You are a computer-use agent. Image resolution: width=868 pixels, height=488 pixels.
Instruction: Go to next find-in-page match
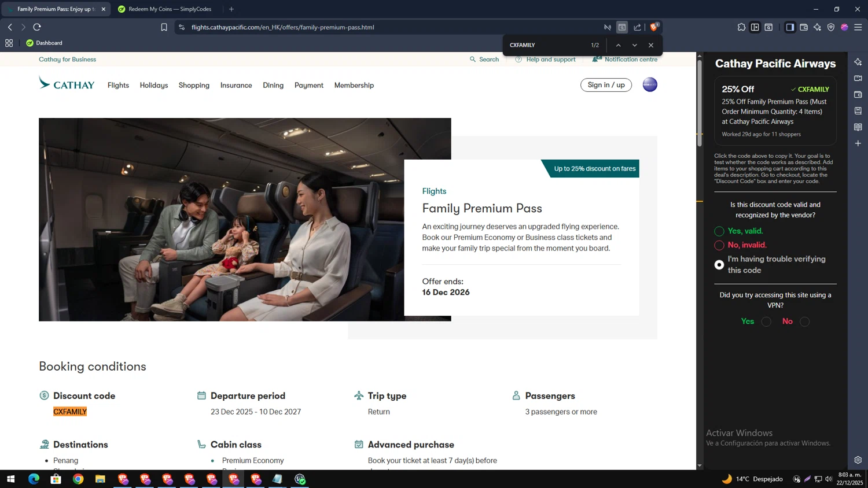634,45
